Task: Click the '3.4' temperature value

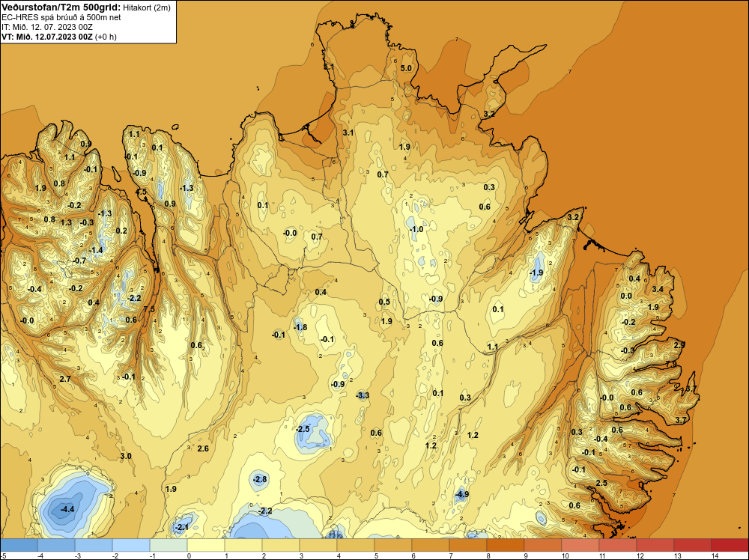Action: click(658, 289)
